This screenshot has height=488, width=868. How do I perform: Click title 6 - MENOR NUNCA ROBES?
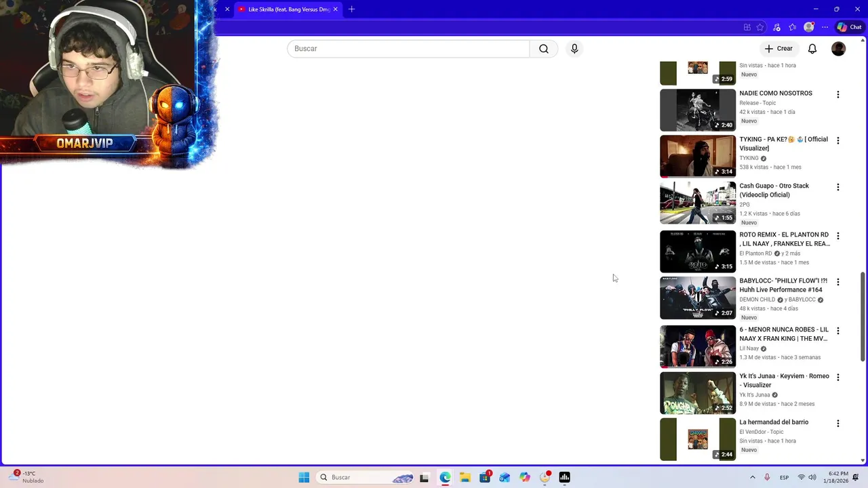784,334
